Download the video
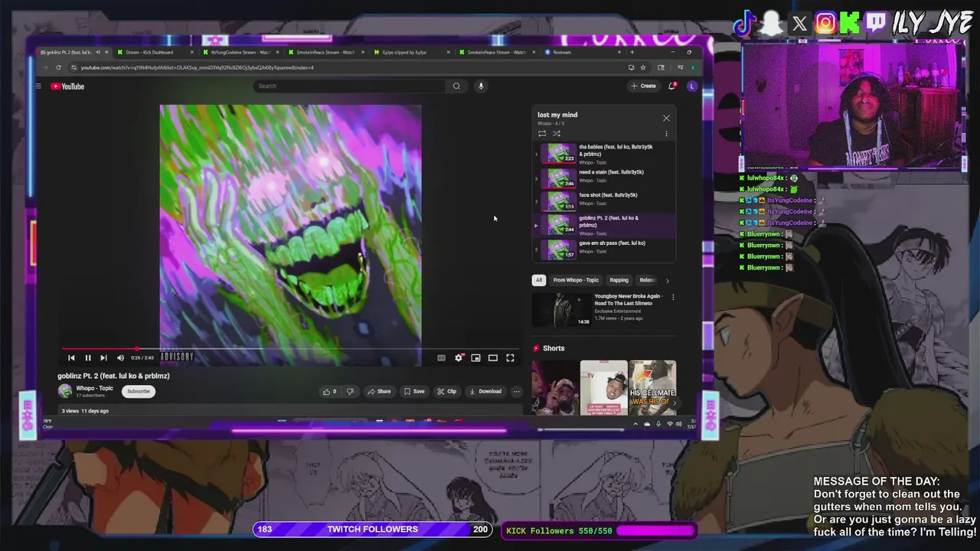This screenshot has width=980, height=551. (x=485, y=391)
